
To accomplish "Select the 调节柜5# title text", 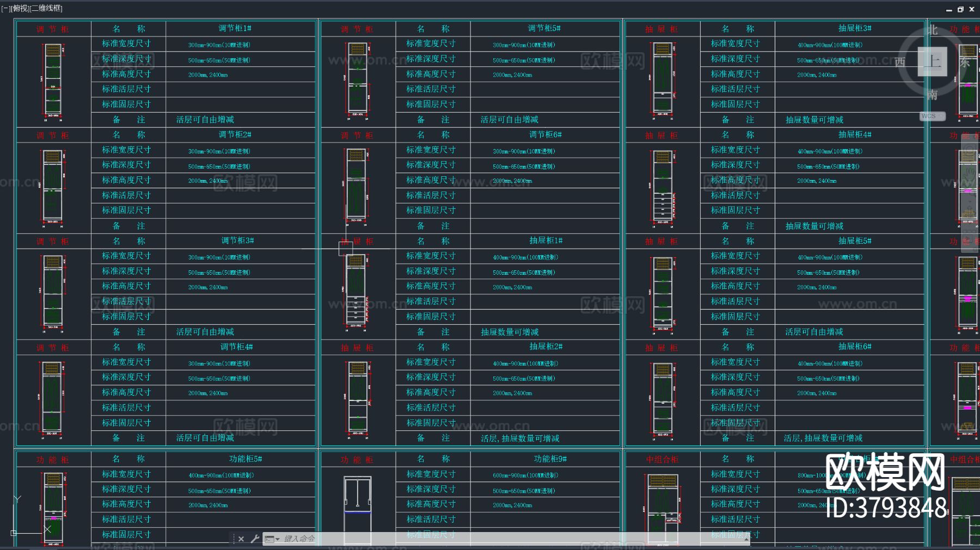I will click(x=544, y=28).
